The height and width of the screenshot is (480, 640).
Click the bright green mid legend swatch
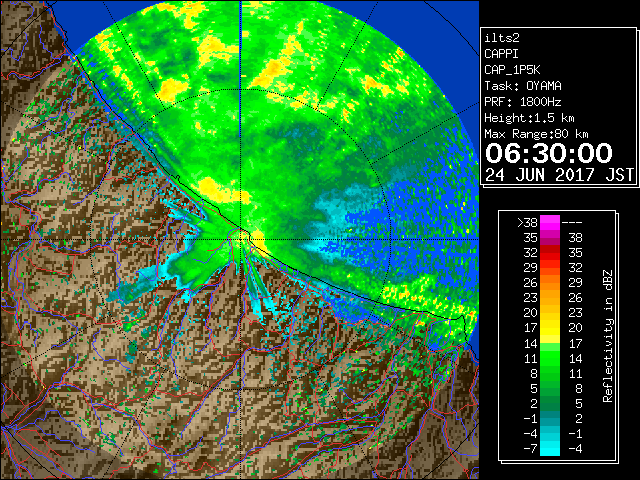(x=550, y=358)
